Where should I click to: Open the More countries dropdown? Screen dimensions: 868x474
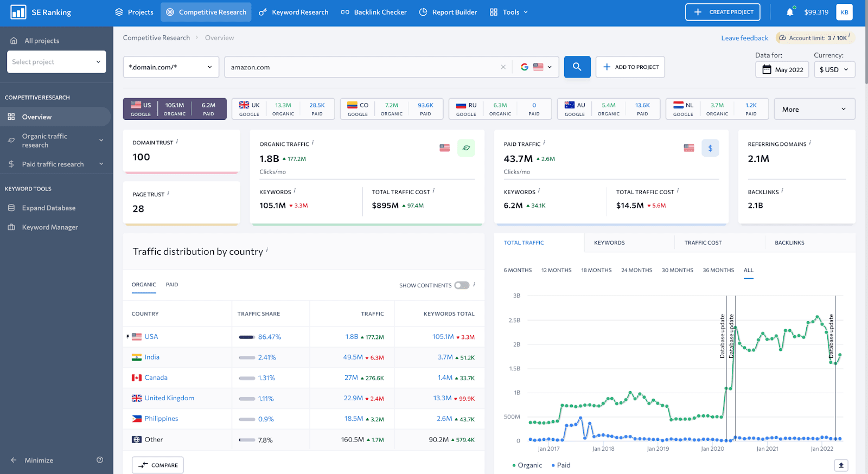coord(814,109)
